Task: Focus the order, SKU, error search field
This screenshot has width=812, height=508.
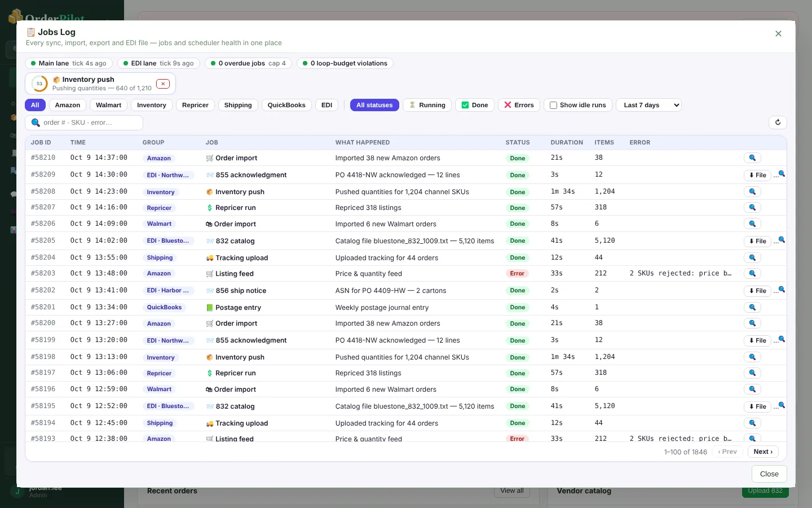Action: tap(84, 122)
